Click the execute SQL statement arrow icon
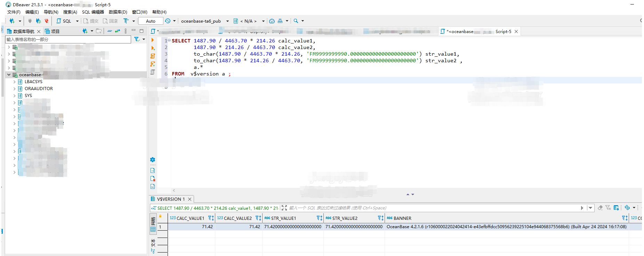The height and width of the screenshot is (256, 644). click(x=153, y=40)
